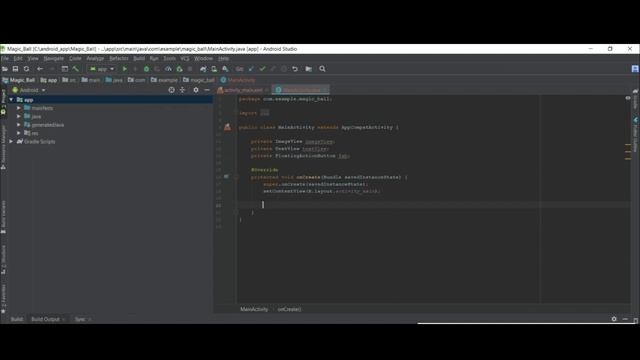The image size is (640, 360).
Task: Toggle the Gradle side tab on right edge
Action: coord(636,100)
